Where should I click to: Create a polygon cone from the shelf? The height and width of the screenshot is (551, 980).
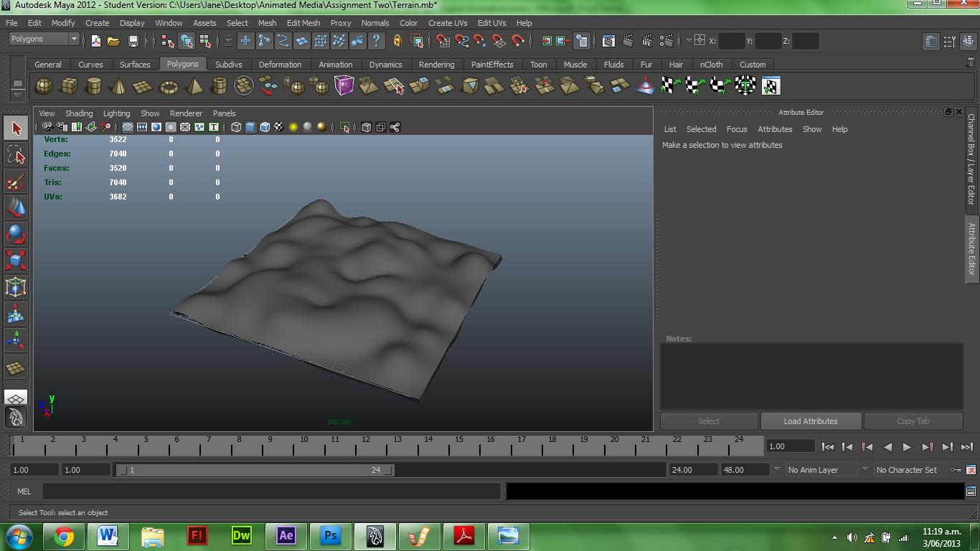118,86
